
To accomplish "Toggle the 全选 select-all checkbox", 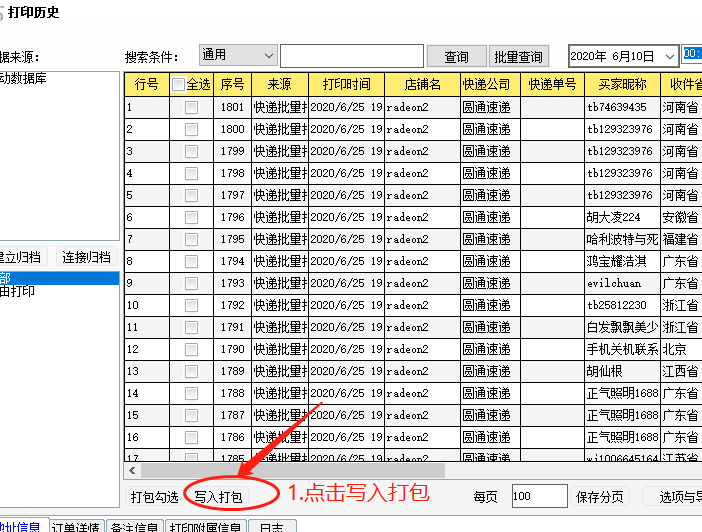I will tap(179, 85).
